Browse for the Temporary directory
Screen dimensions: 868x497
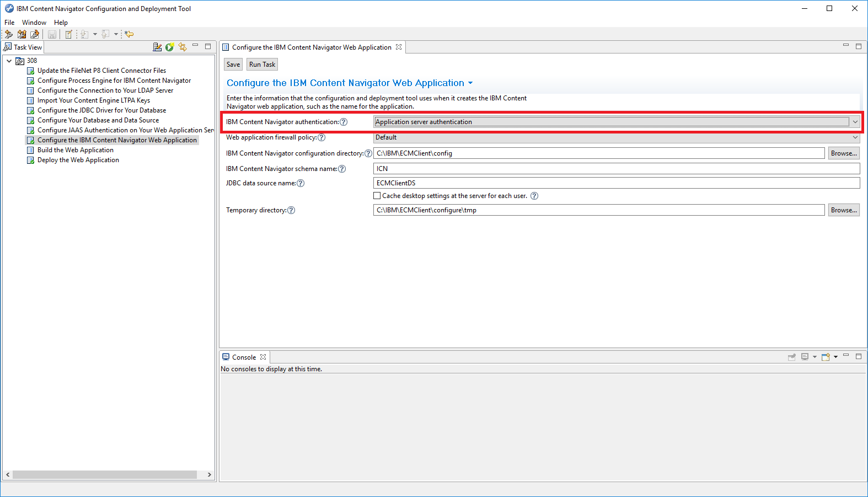pos(844,210)
